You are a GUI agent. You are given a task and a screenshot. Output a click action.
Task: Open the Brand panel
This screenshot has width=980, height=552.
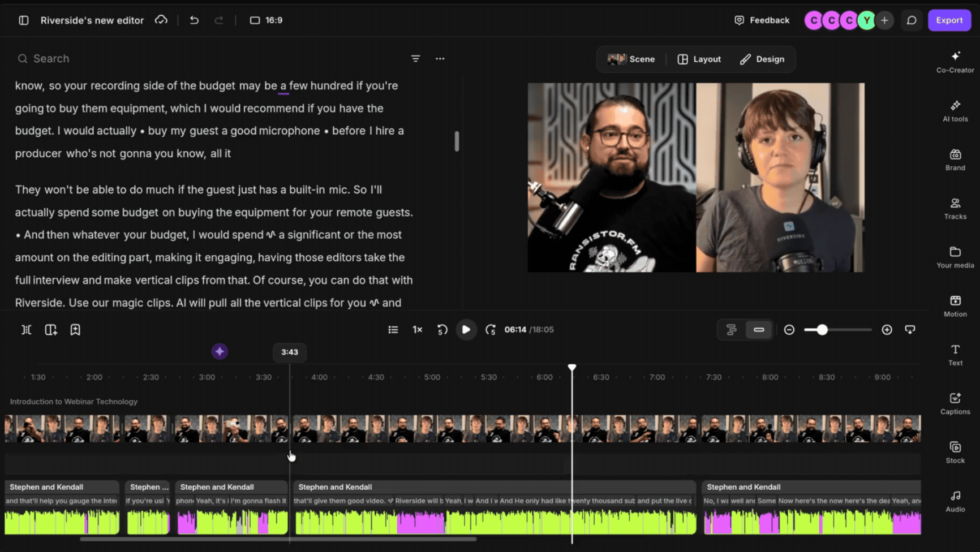pyautogui.click(x=955, y=159)
